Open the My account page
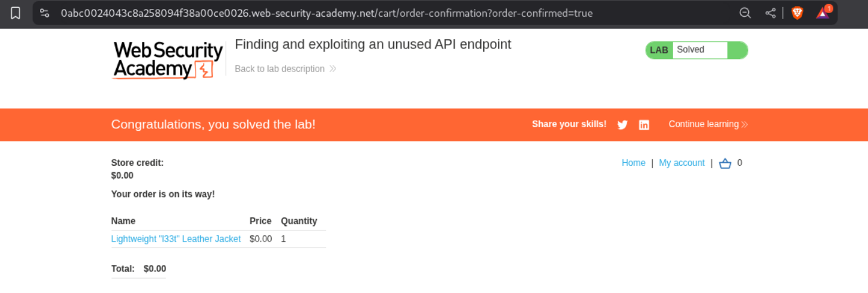 (682, 163)
